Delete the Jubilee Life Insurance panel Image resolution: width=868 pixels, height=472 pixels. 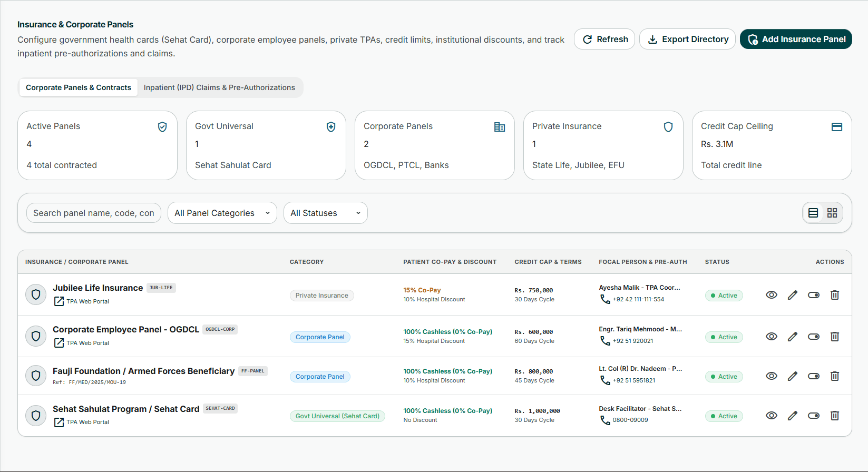(x=835, y=295)
